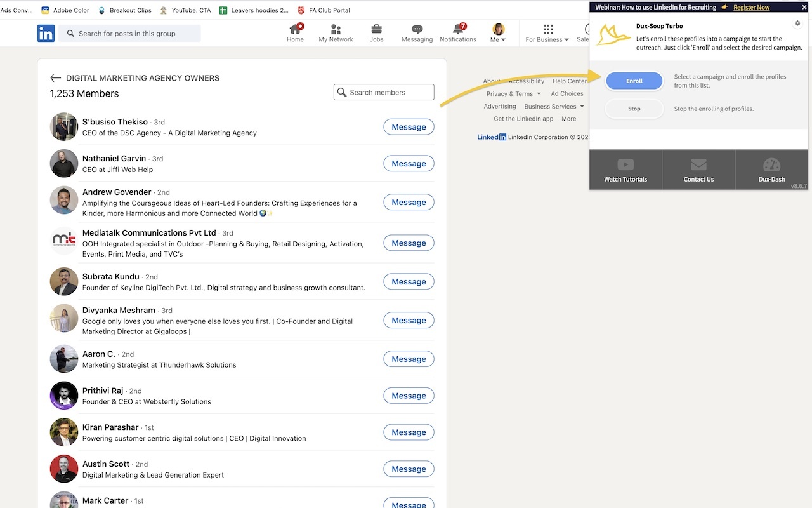The height and width of the screenshot is (508, 812).
Task: Expand the Me profile dropdown
Action: 499,33
